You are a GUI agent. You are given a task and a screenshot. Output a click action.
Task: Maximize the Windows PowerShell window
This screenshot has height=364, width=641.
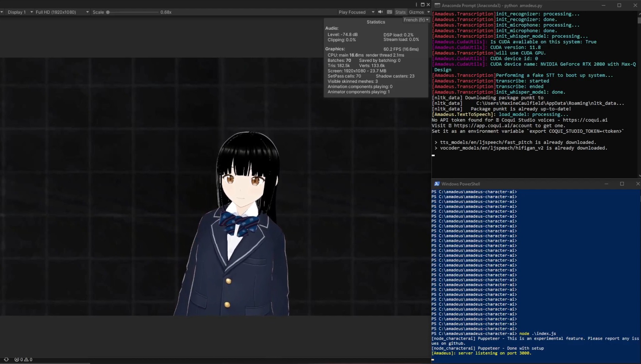pyautogui.click(x=622, y=184)
